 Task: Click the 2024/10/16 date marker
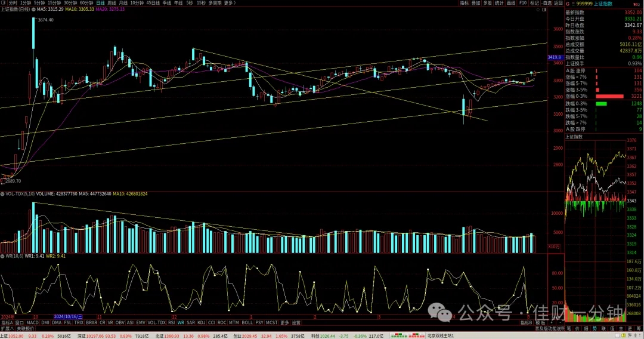pos(68,317)
